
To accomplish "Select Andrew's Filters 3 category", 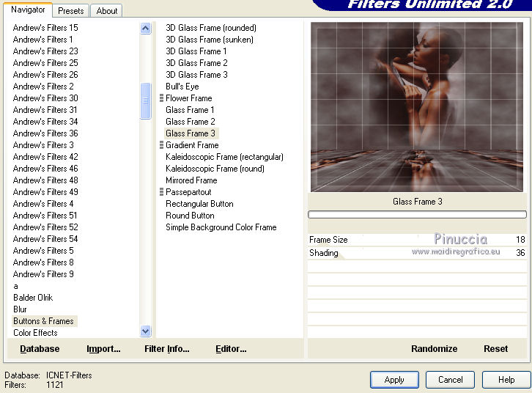I will (x=43, y=145).
